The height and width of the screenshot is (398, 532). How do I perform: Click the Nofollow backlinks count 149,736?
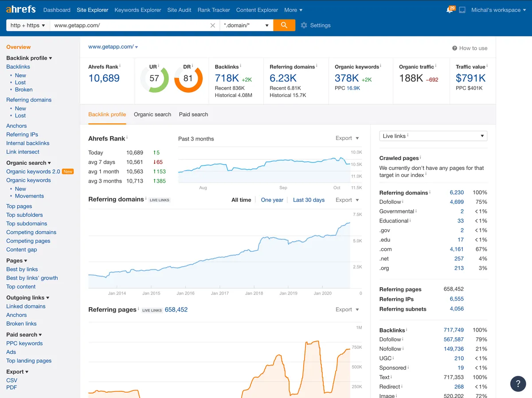(454, 349)
